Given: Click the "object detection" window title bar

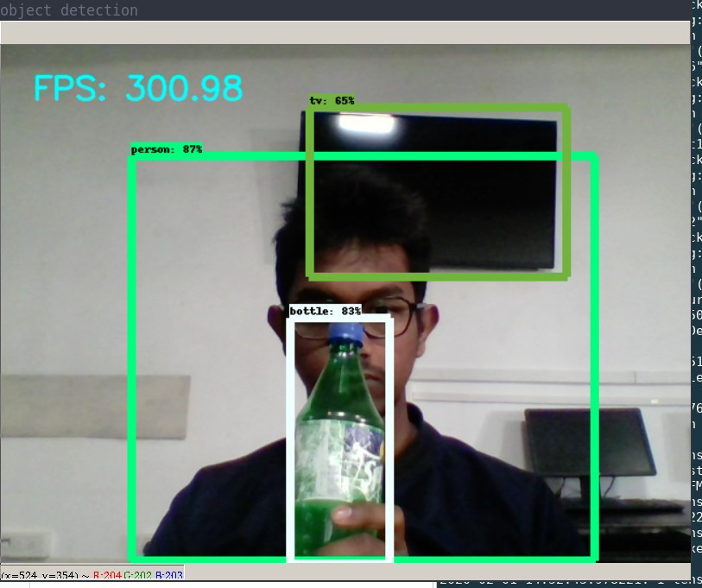Looking at the screenshot, I should pos(69,10).
